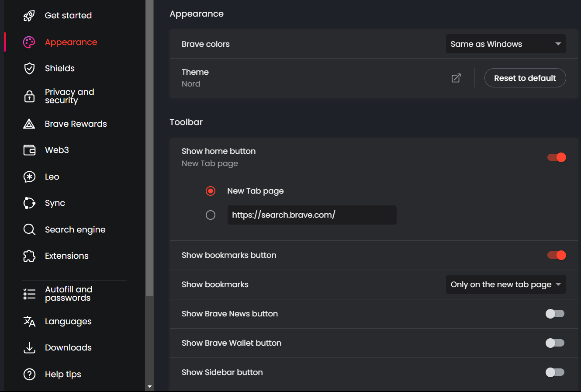This screenshot has width=581, height=392.
Task: Click the sidebar scrollbar down arrow
Action: pos(150,387)
